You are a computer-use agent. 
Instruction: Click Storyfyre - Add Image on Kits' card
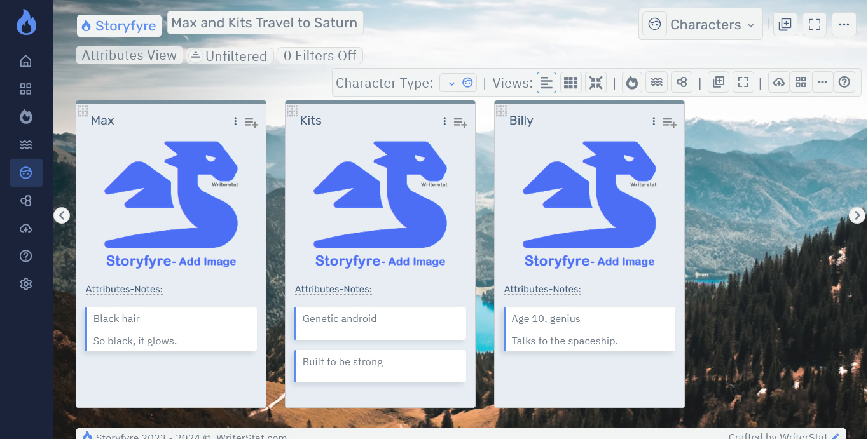380,260
